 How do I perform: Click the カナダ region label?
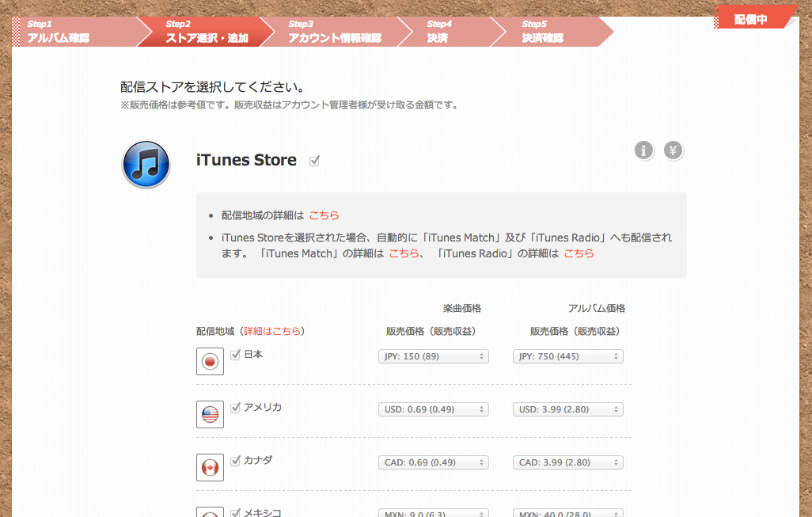[x=258, y=460]
